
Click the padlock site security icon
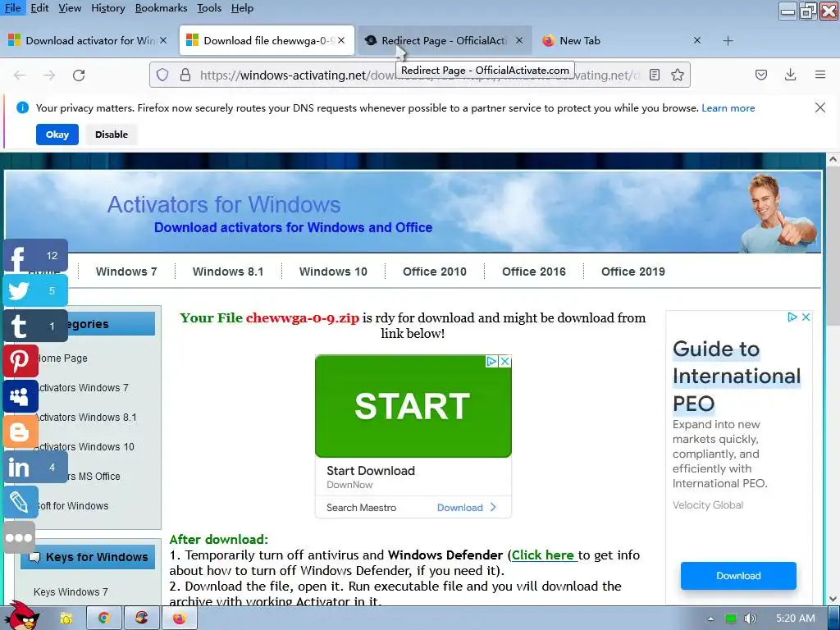pyautogui.click(x=185, y=75)
